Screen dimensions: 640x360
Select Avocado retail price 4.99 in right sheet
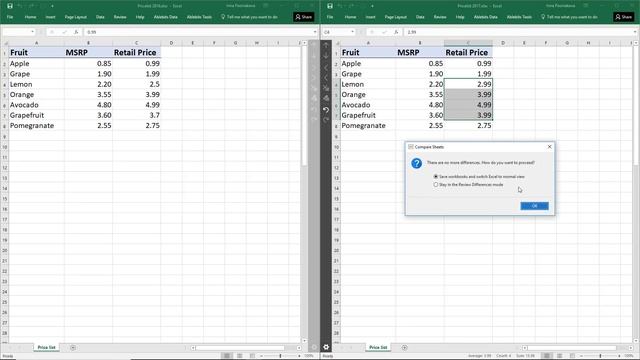(x=468, y=105)
